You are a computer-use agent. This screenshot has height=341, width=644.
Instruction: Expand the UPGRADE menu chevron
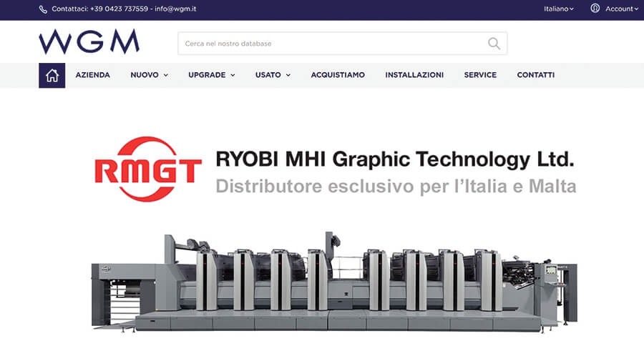tap(233, 75)
